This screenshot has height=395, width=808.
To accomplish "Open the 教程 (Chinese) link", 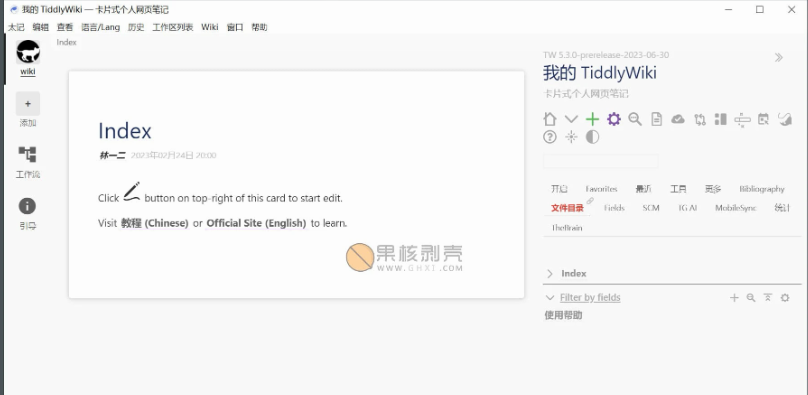I will coord(155,224).
